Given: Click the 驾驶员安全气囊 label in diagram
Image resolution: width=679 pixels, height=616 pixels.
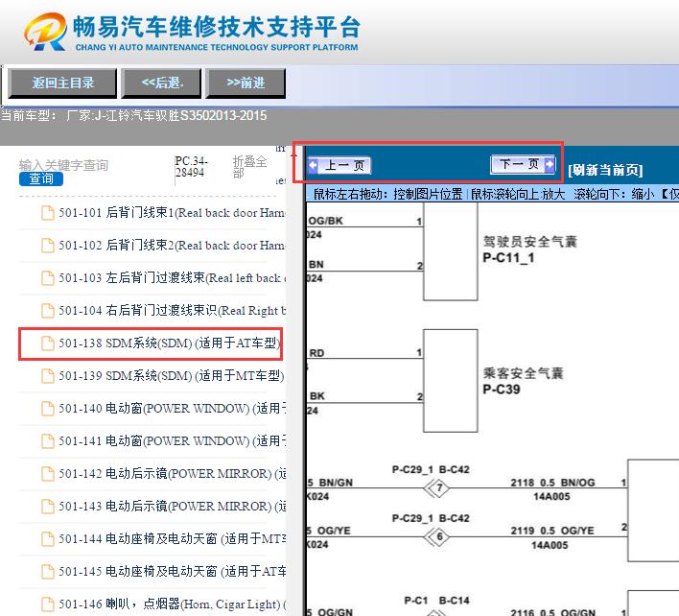Looking at the screenshot, I should (x=529, y=242).
